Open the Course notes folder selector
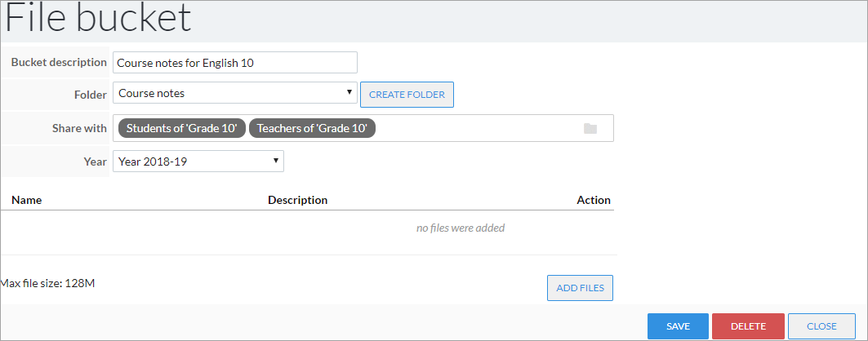The width and height of the screenshot is (868, 341). 234,93
